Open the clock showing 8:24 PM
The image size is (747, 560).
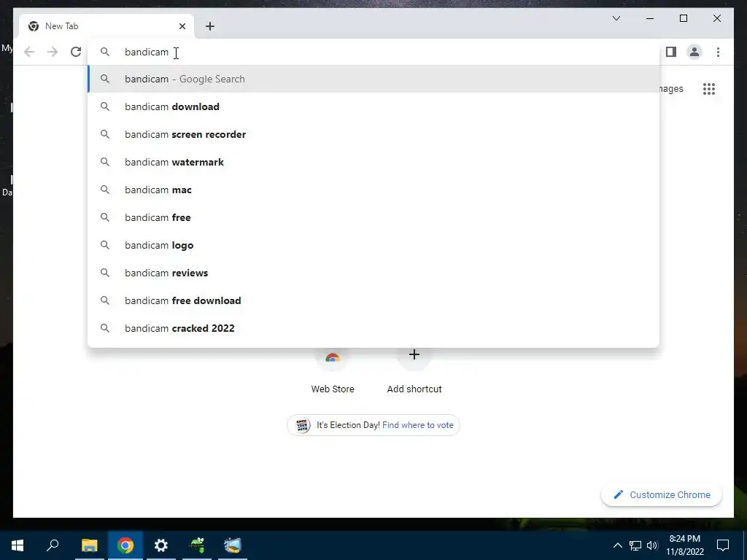(x=684, y=545)
